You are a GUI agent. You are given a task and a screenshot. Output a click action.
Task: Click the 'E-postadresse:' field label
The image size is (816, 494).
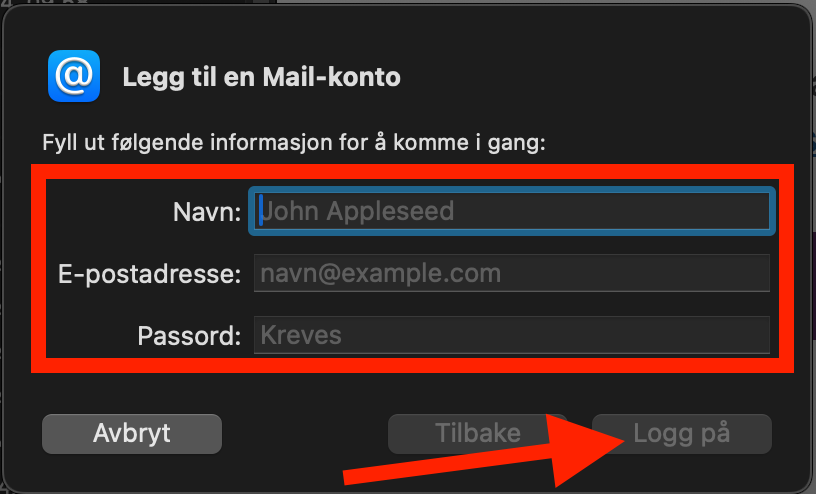(x=149, y=274)
